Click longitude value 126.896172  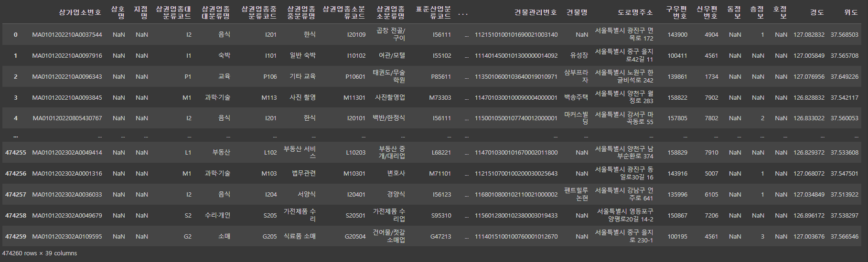pyautogui.click(x=809, y=216)
